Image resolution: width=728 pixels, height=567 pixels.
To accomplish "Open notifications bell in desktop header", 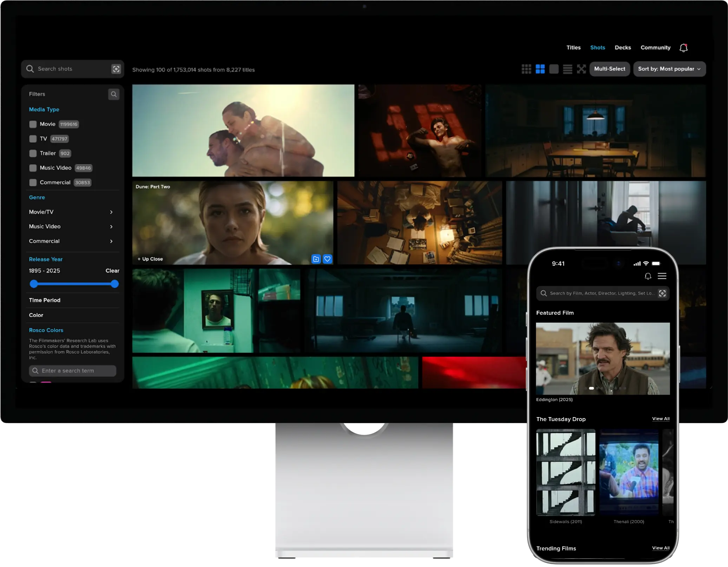I will pyautogui.click(x=683, y=48).
